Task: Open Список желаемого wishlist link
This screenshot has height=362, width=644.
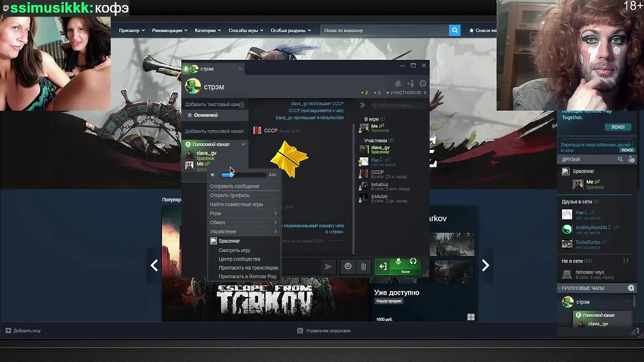Action: [x=483, y=31]
